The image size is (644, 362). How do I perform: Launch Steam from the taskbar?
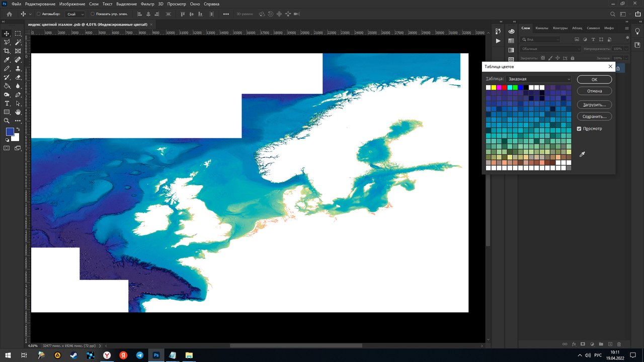pos(74,355)
